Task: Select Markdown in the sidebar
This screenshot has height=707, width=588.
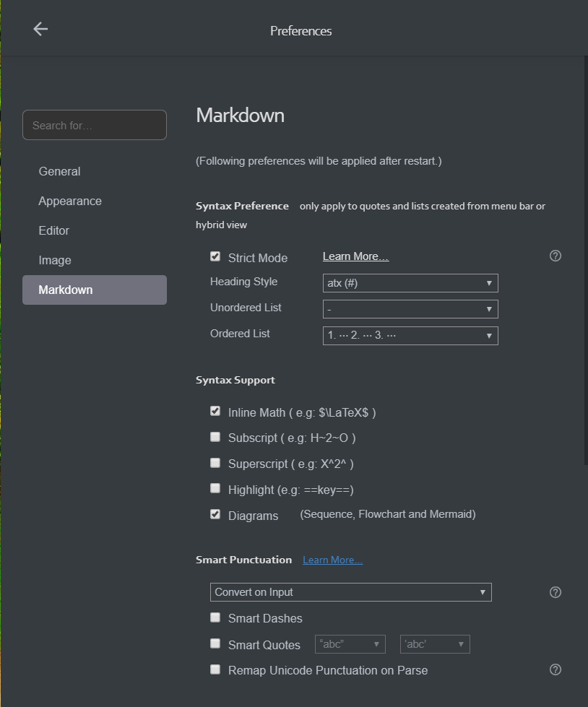Action: coord(95,290)
